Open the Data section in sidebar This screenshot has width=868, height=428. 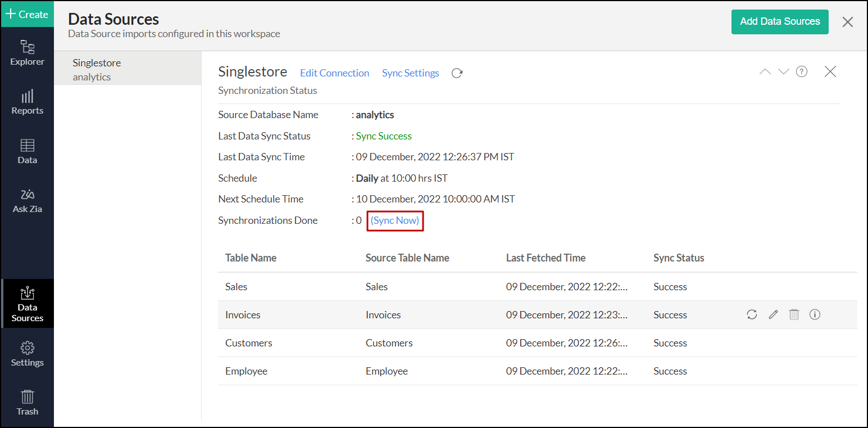pos(27,151)
